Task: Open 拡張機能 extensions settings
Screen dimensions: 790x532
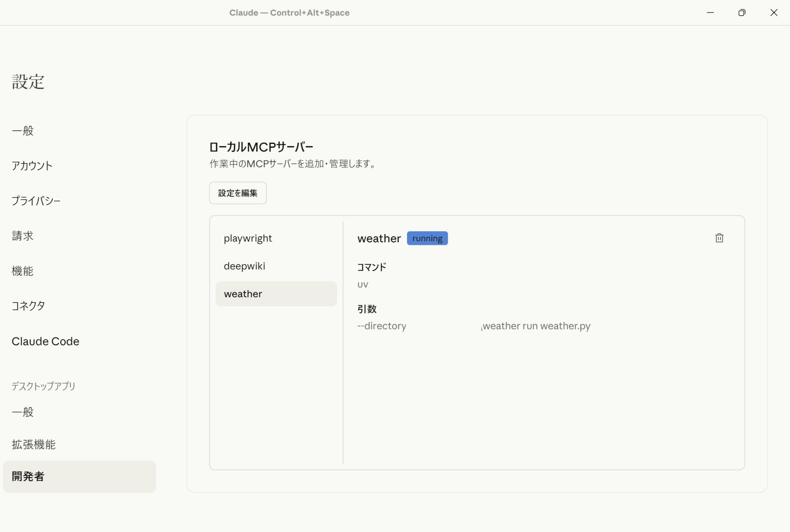Action: pyautogui.click(x=34, y=444)
